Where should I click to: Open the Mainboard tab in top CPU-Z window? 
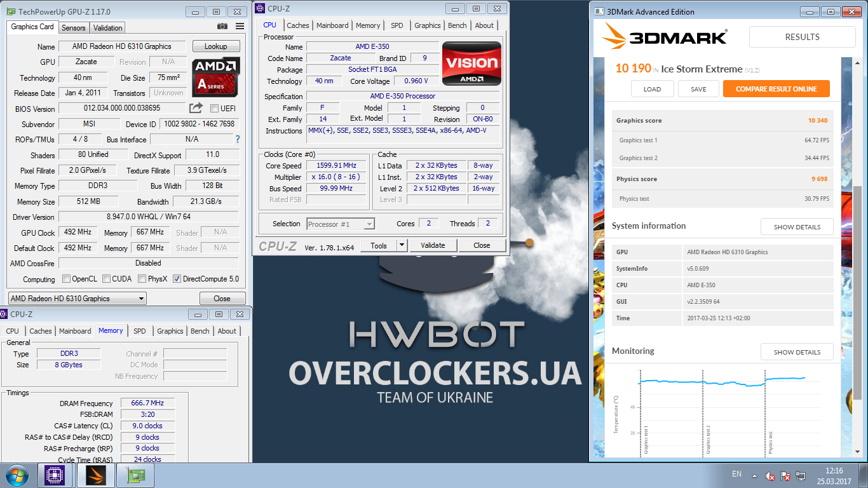(x=332, y=25)
